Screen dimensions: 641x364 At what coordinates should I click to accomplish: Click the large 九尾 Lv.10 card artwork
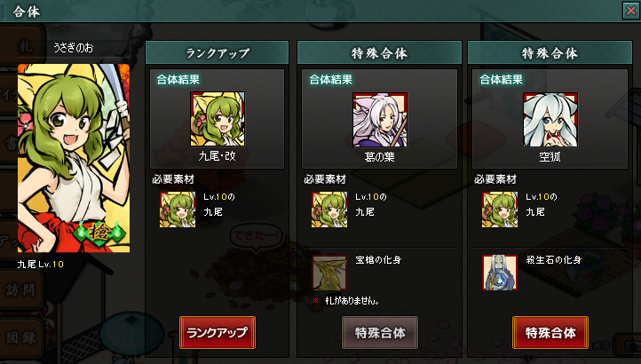click(74, 158)
